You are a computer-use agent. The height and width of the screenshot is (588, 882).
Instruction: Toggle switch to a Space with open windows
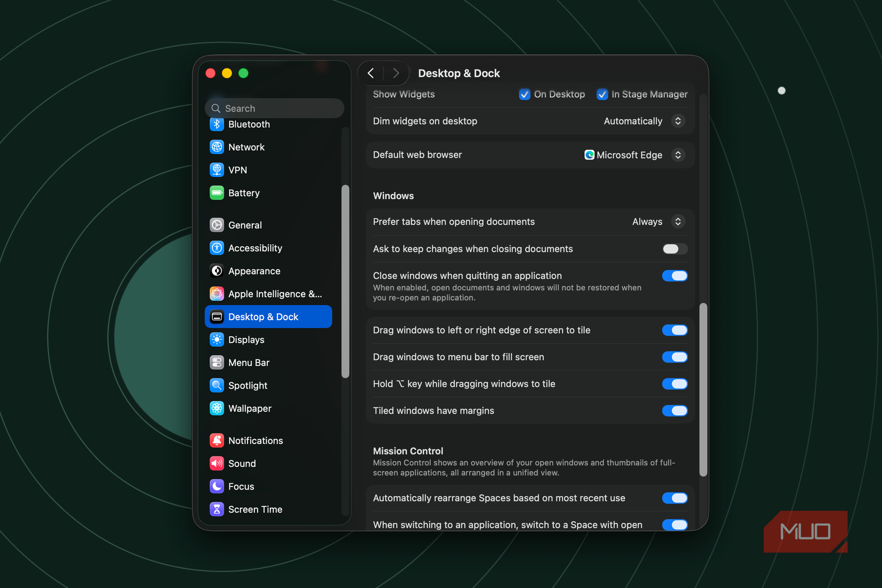click(x=675, y=525)
